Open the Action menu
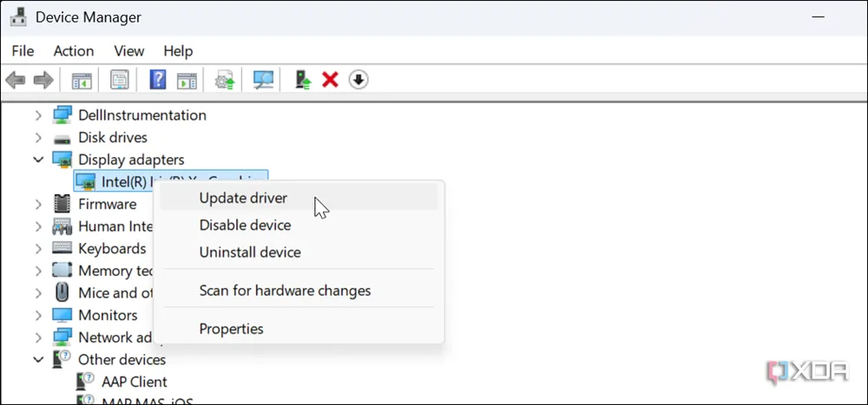The width and height of the screenshot is (868, 405). pos(74,51)
